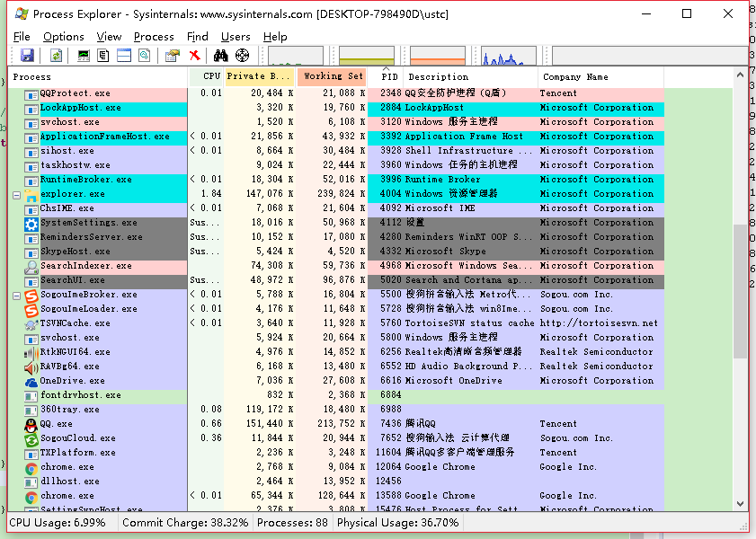
Task: Open the Help menu
Action: (275, 37)
